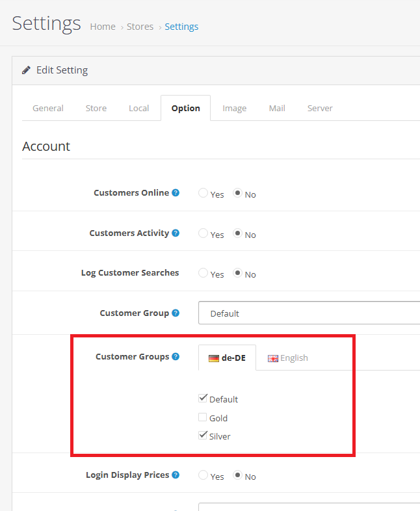Switch to the General tab
This screenshot has height=511, width=420.
click(x=48, y=108)
